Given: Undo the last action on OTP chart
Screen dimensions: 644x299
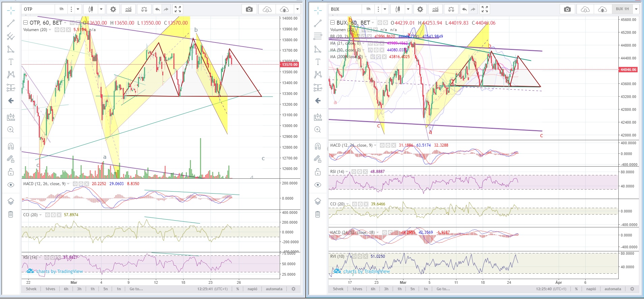Looking at the screenshot, I should click(157, 9).
